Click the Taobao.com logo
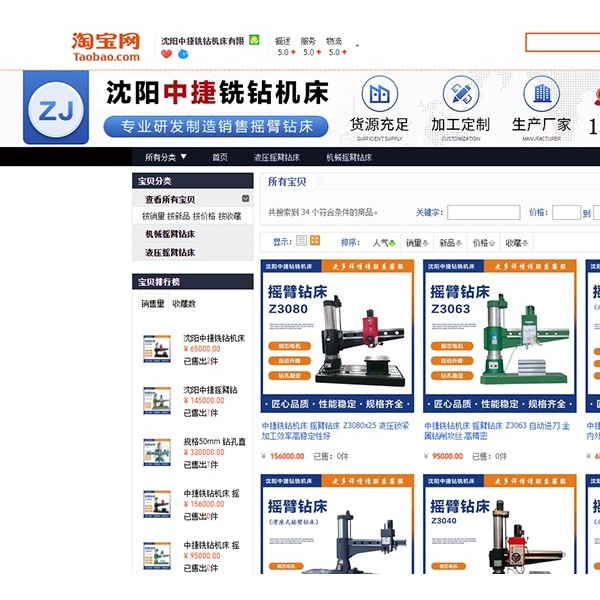 (106, 47)
